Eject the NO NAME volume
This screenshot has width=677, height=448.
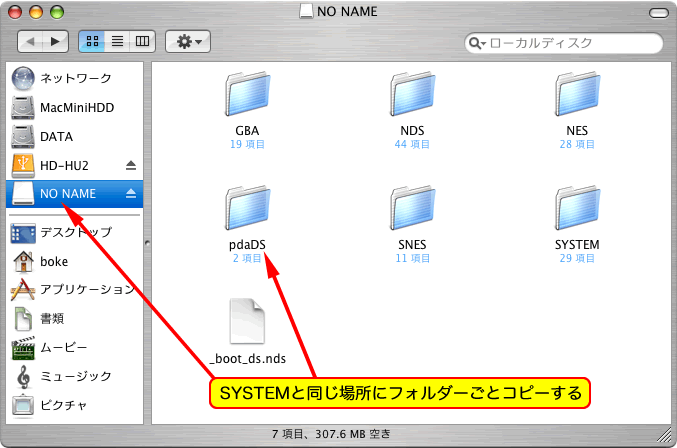pyautogui.click(x=131, y=193)
